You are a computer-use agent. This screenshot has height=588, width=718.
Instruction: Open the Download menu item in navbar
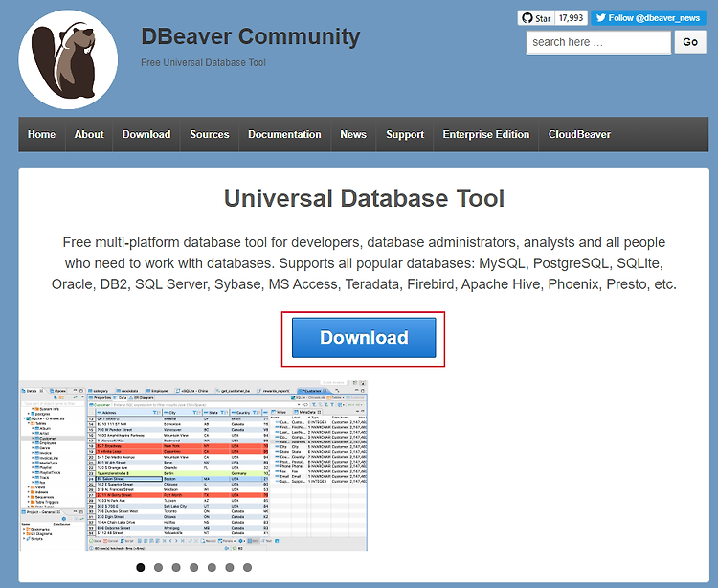coord(146,134)
